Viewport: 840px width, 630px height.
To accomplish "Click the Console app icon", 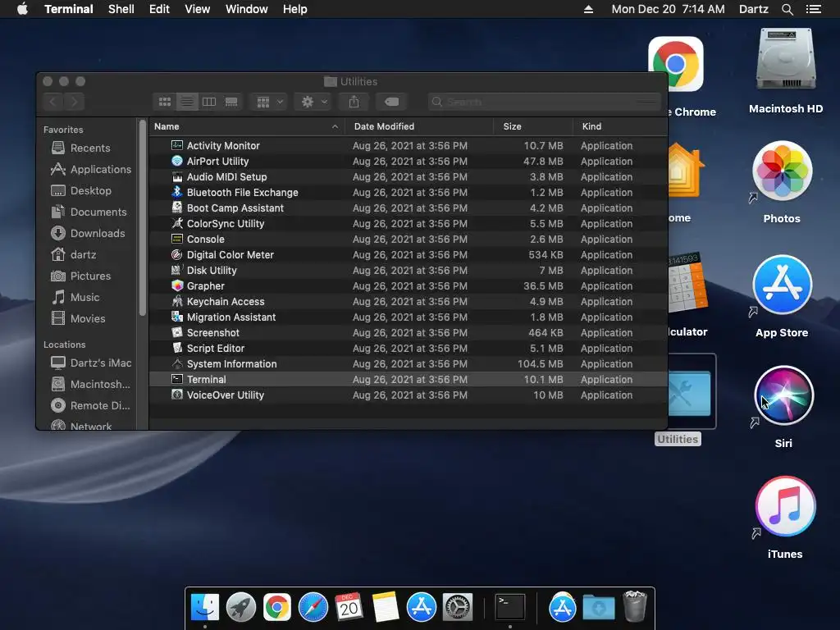I will point(177,239).
